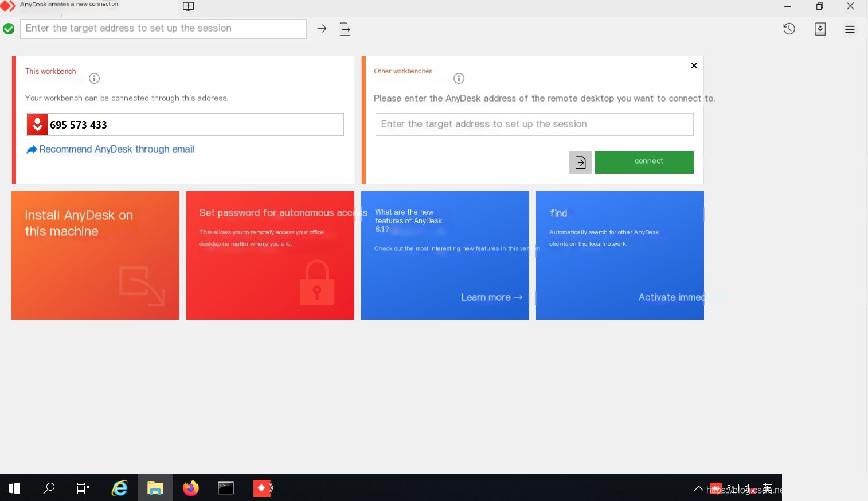The height and width of the screenshot is (501, 868).
Task: Open Task View on the taskbar
Action: (x=83, y=488)
